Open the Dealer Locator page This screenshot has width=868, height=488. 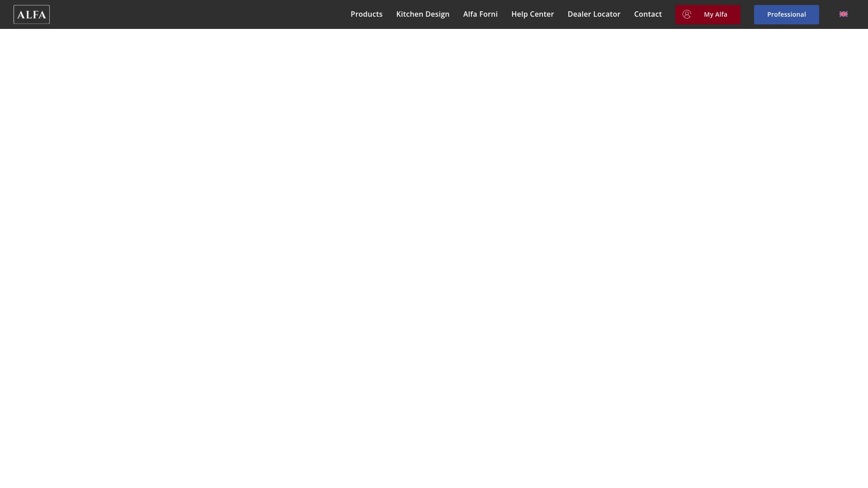coord(594,14)
